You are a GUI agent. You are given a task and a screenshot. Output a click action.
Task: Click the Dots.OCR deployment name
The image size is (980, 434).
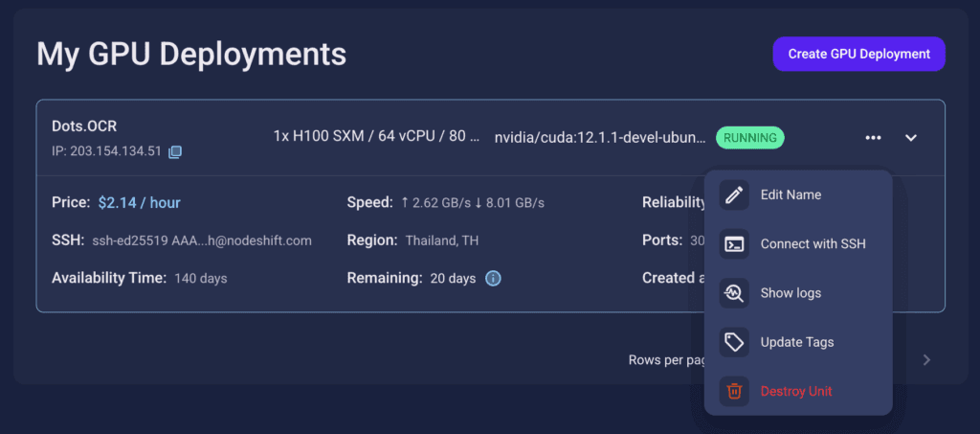[84, 126]
